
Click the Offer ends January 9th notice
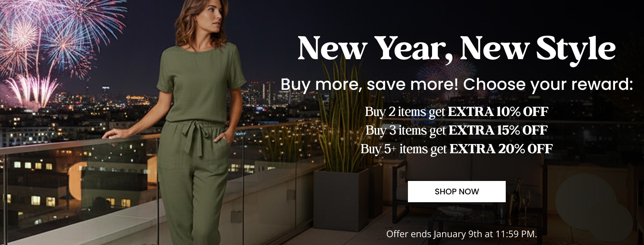pyautogui.click(x=461, y=234)
